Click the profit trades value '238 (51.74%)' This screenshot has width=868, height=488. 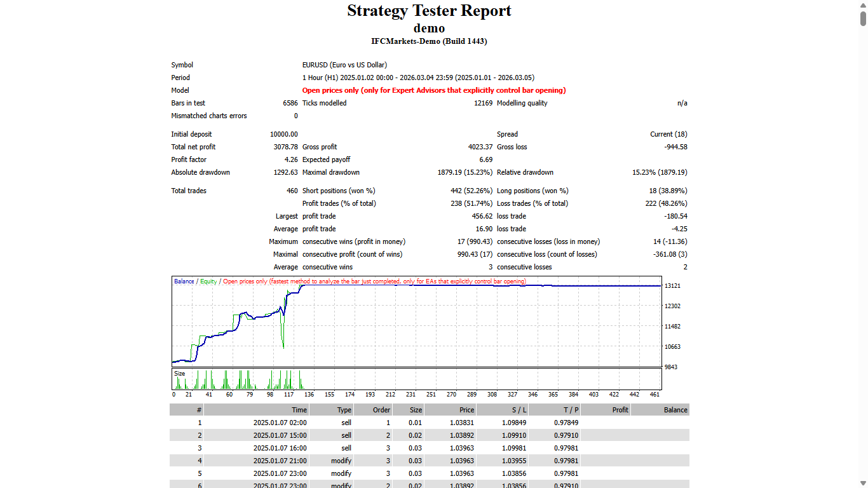471,203
